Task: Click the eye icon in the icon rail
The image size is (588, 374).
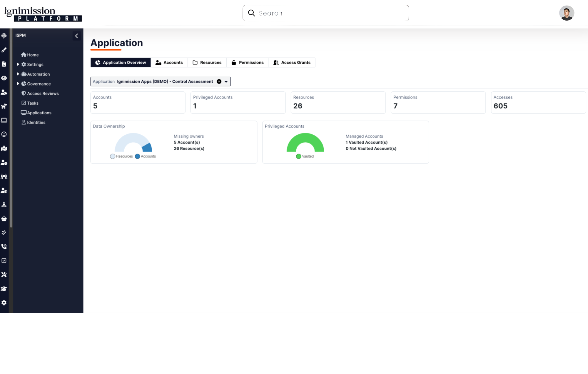Action: [4, 78]
